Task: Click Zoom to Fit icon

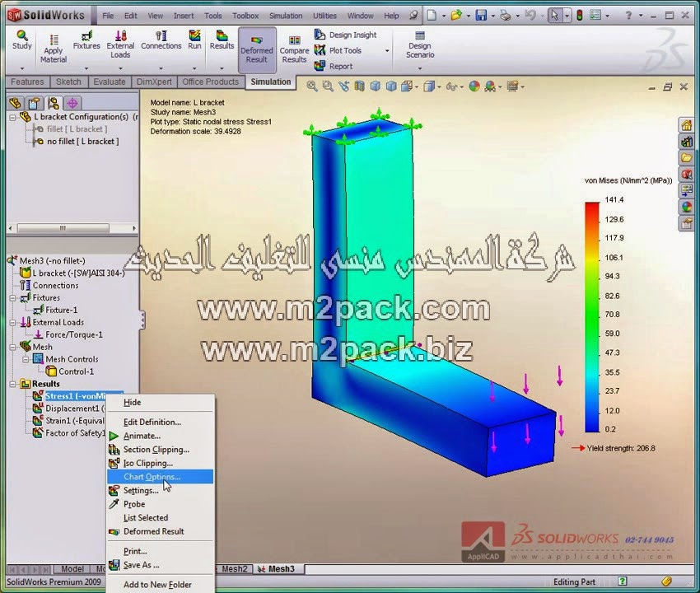Action: [x=312, y=86]
